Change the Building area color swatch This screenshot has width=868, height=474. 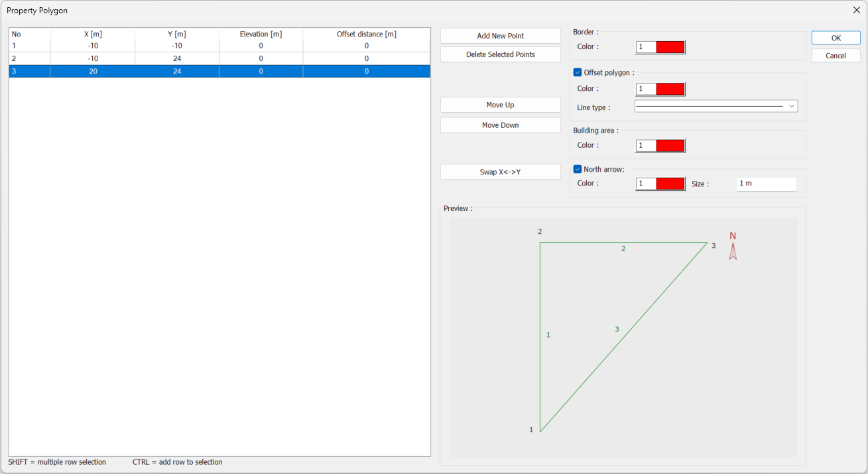click(670, 145)
